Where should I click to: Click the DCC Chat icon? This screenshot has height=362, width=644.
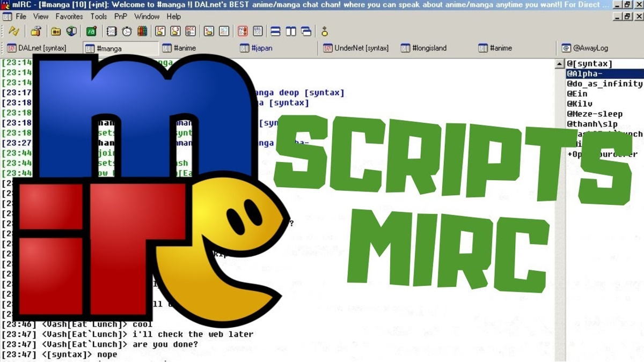pos(175,31)
